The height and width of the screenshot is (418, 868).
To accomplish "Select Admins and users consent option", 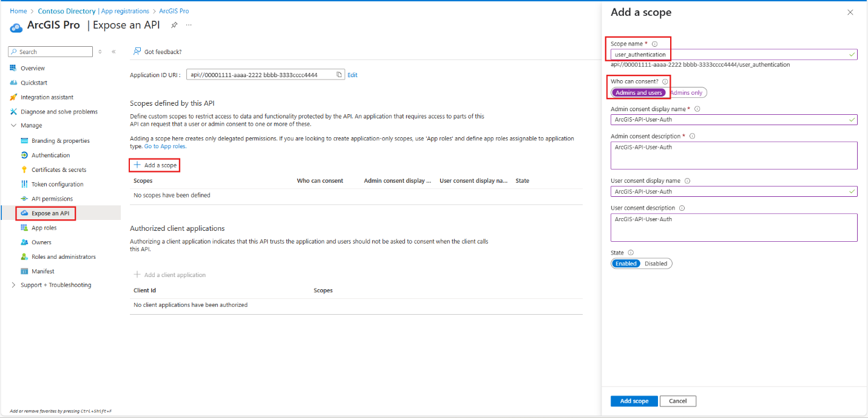I will click(639, 93).
